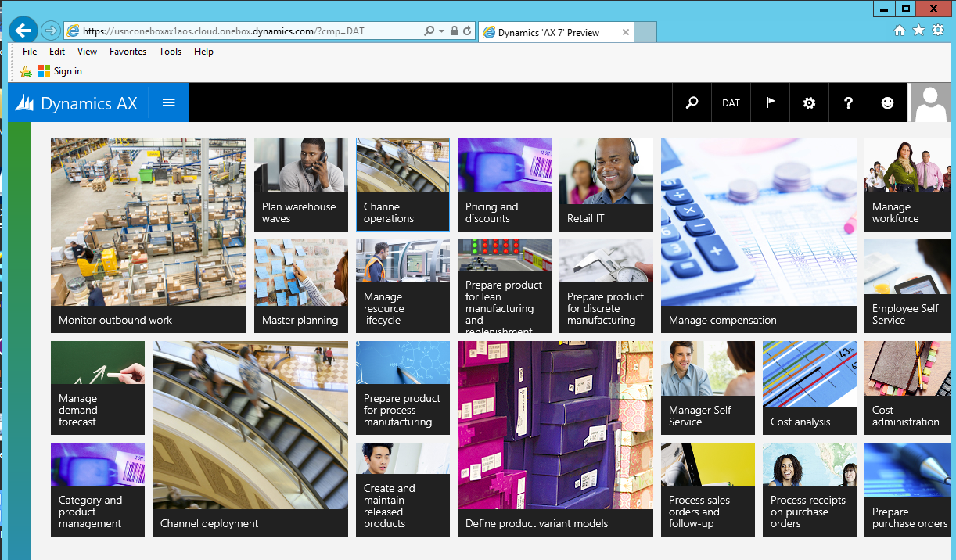
Task: Open Prepare product for lean manufacturing tile
Action: tap(505, 286)
